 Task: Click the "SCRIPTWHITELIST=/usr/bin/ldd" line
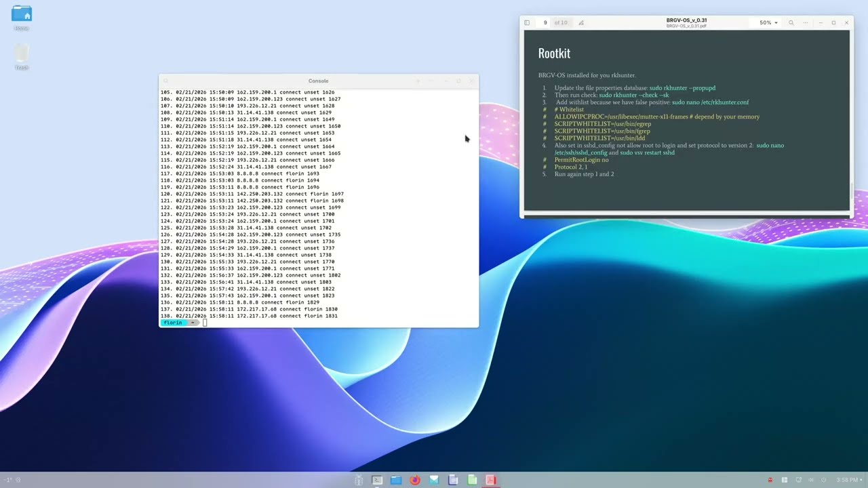click(599, 138)
